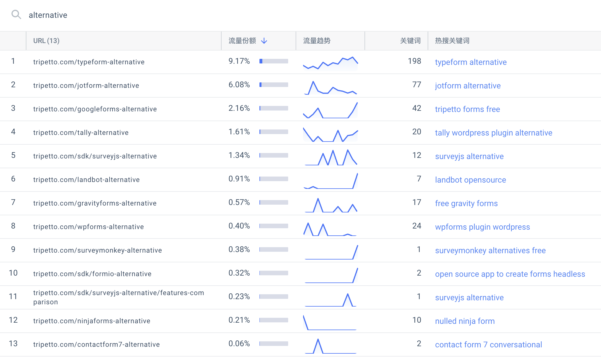Image resolution: width=601 pixels, height=364 pixels.
Task: Click keyword count 77
Action: (x=416, y=85)
